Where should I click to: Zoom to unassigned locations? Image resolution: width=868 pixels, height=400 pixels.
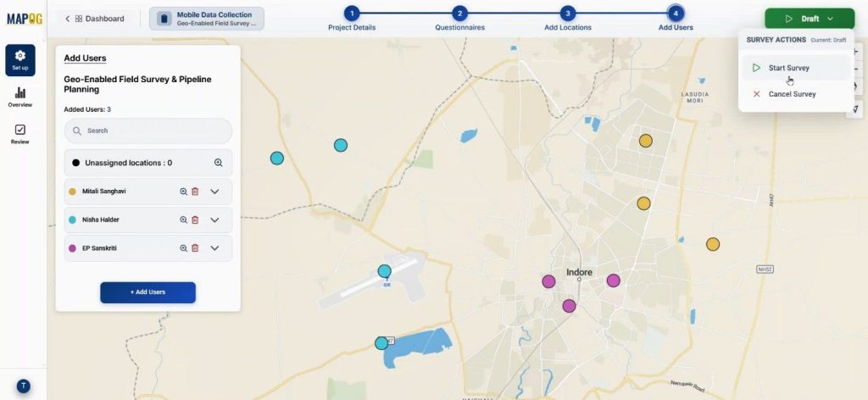coord(218,163)
